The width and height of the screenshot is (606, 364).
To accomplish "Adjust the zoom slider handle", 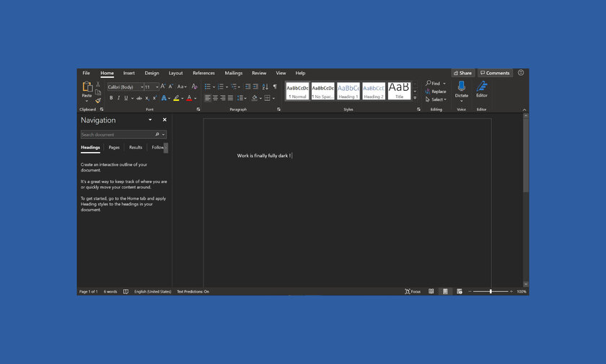I will tap(491, 291).
